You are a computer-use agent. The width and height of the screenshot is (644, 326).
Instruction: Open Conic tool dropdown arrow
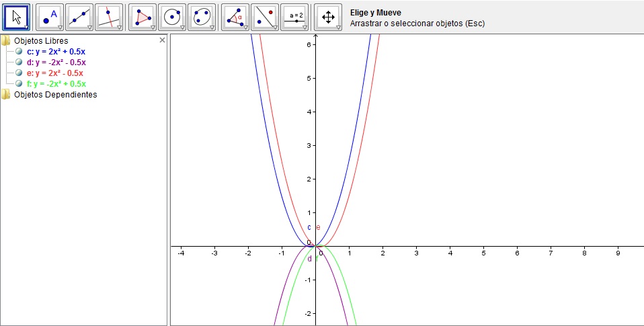(212, 27)
